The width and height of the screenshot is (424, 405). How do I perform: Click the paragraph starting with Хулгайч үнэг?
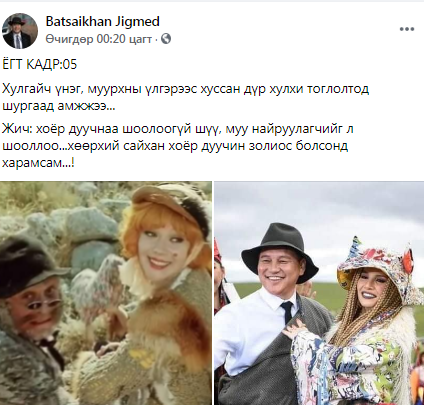pos(186,98)
